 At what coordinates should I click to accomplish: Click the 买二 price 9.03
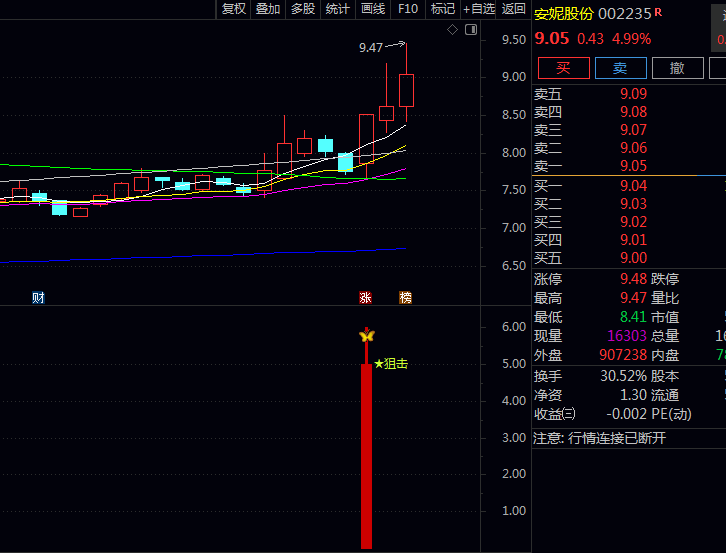pyautogui.click(x=633, y=204)
